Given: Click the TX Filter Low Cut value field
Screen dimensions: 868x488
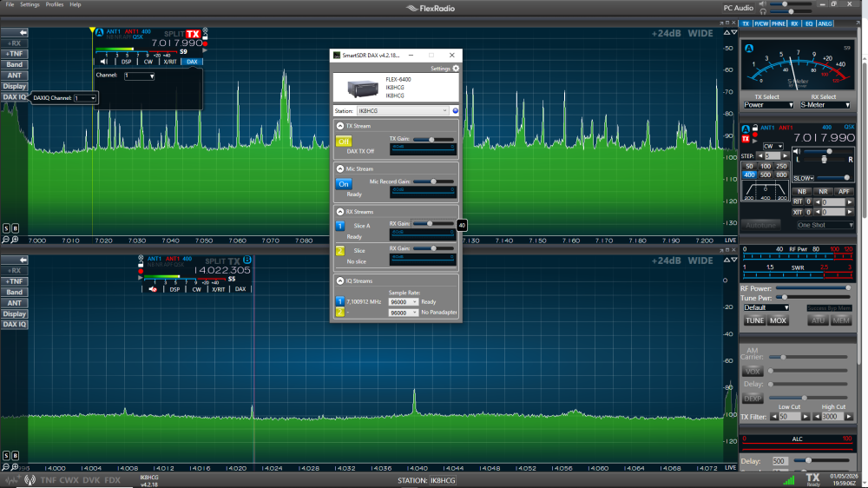Looking at the screenshot, I should point(789,417).
